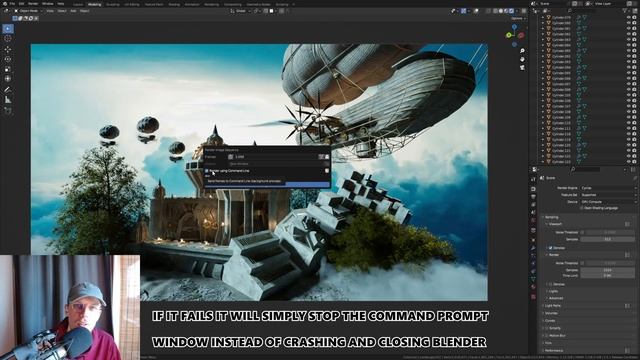Add a new workspace with plus tab
The image size is (640, 360).
(x=293, y=4)
